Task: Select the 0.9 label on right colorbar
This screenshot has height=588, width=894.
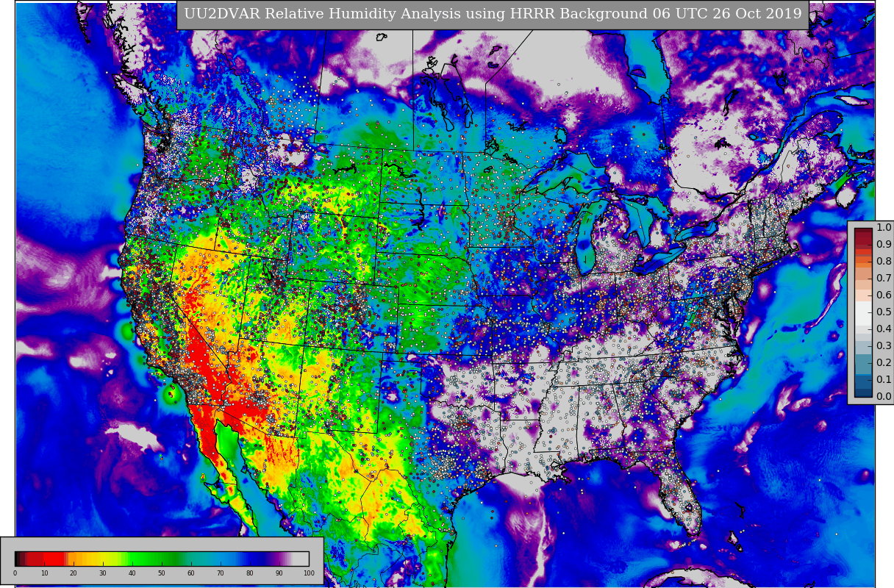Action: tap(884, 245)
